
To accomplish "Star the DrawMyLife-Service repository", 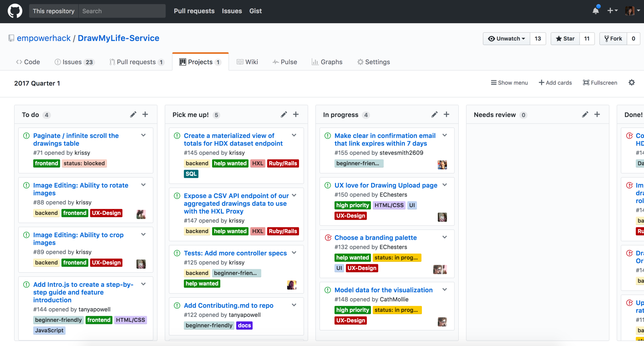I will coord(565,39).
